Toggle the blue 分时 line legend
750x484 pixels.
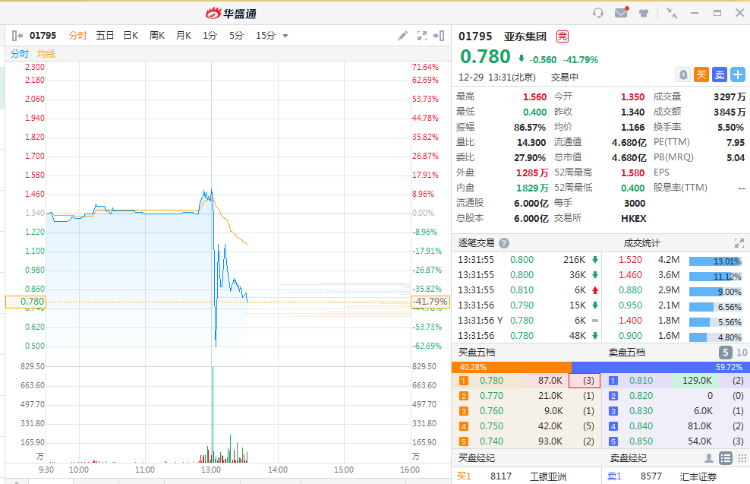pos(20,54)
